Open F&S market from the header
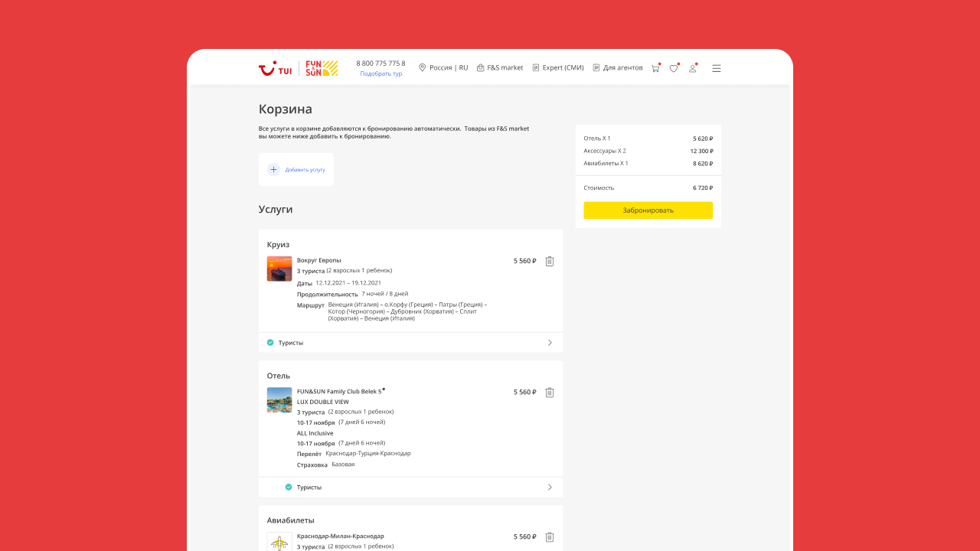The image size is (980, 551). point(500,68)
